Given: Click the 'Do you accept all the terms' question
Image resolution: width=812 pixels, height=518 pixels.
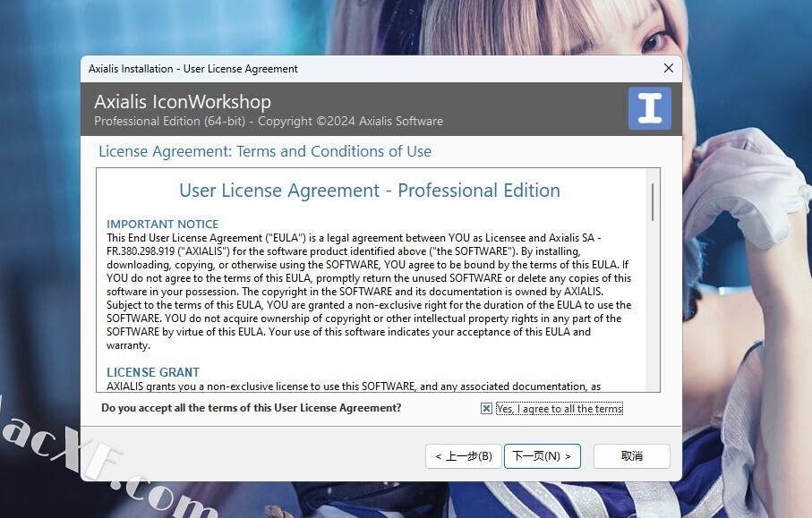Looking at the screenshot, I should click(x=252, y=408).
